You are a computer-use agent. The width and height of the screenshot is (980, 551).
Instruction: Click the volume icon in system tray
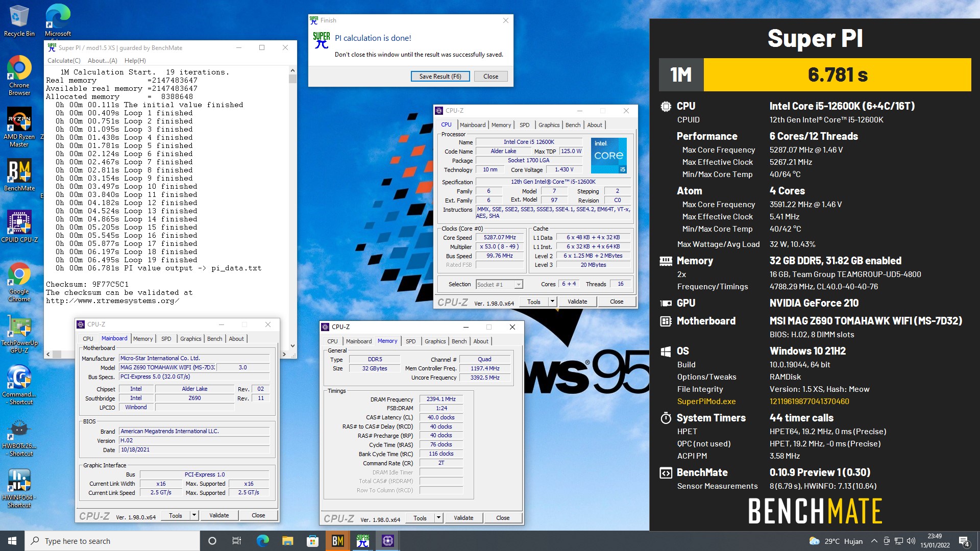(911, 541)
